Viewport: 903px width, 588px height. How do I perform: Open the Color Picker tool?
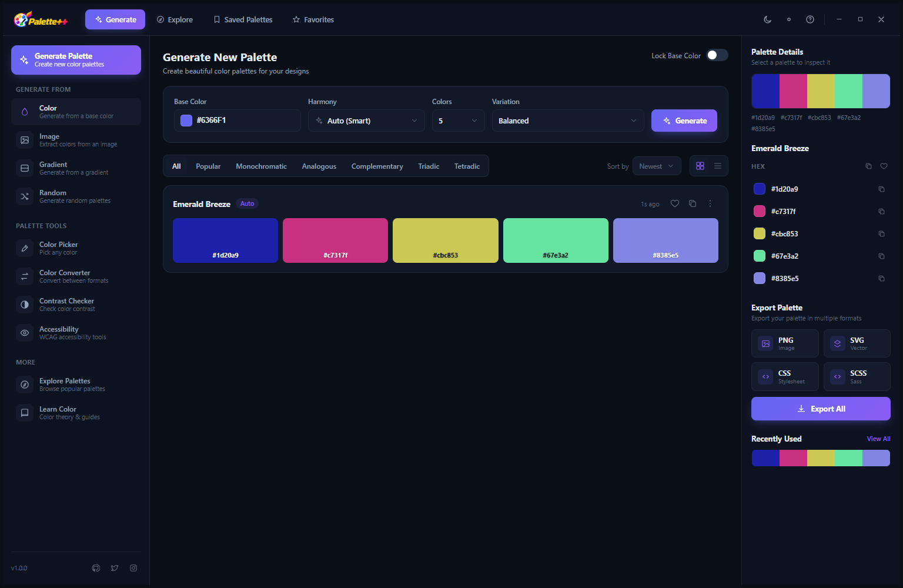pyautogui.click(x=76, y=248)
